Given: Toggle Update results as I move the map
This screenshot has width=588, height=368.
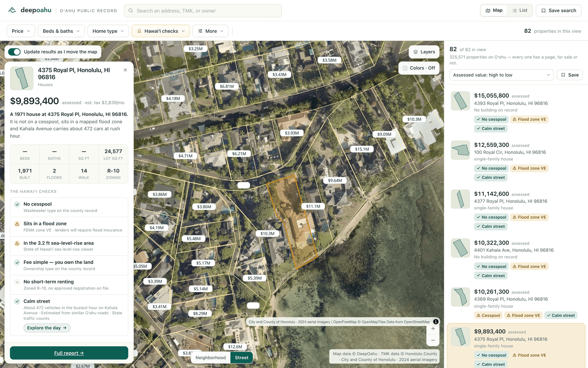Looking at the screenshot, I should coord(14,52).
